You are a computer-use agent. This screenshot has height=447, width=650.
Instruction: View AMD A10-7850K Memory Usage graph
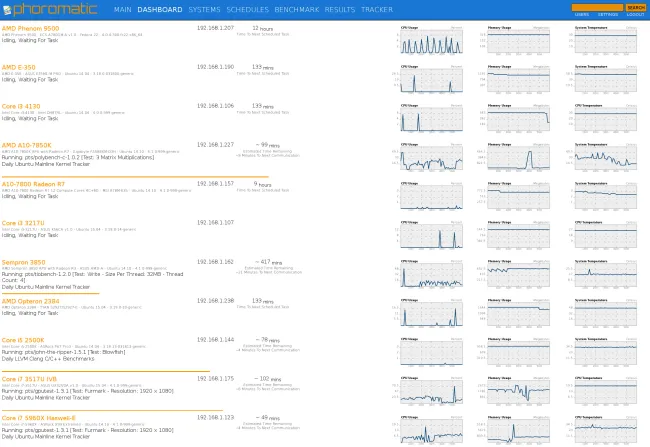pyautogui.click(x=518, y=158)
